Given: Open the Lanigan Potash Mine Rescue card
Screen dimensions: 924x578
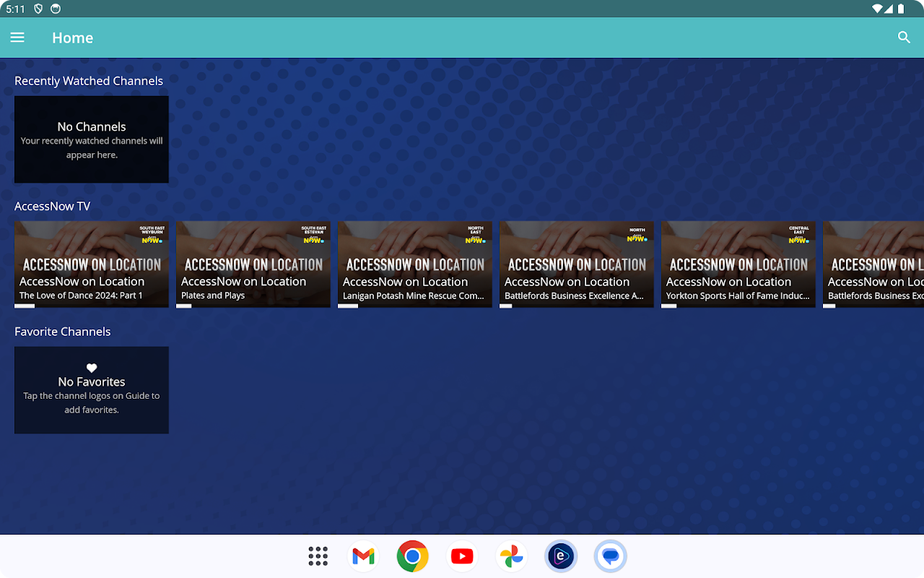Looking at the screenshot, I should coord(415,264).
